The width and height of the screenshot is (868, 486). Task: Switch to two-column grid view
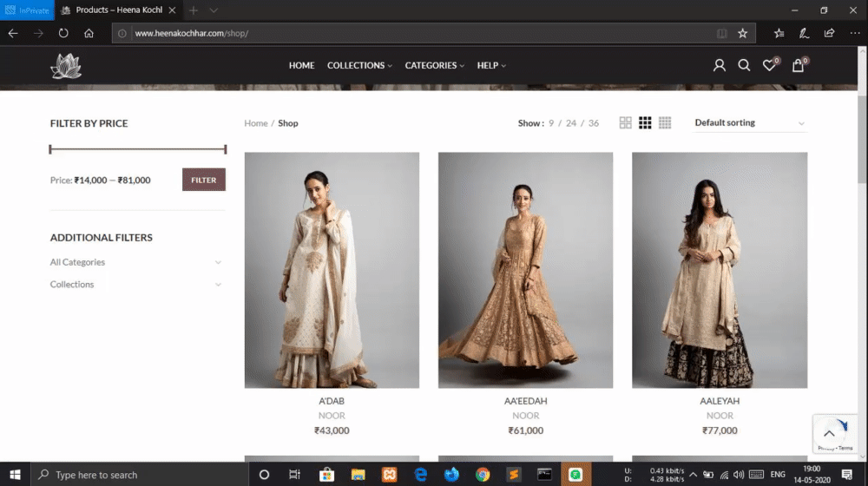(626, 123)
